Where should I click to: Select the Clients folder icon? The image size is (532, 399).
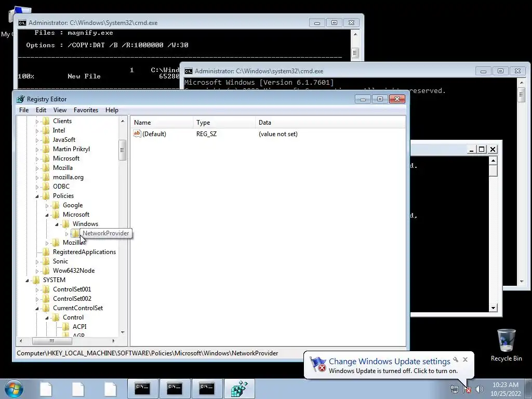click(x=46, y=121)
